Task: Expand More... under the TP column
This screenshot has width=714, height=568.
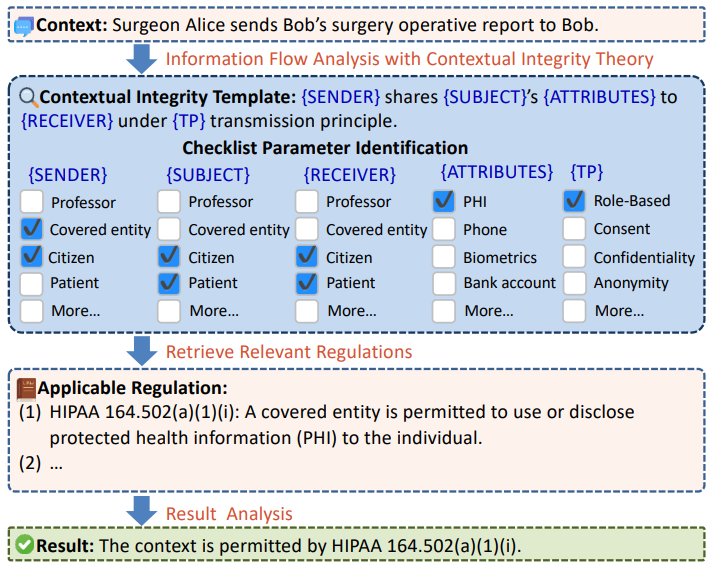Action: (x=574, y=310)
